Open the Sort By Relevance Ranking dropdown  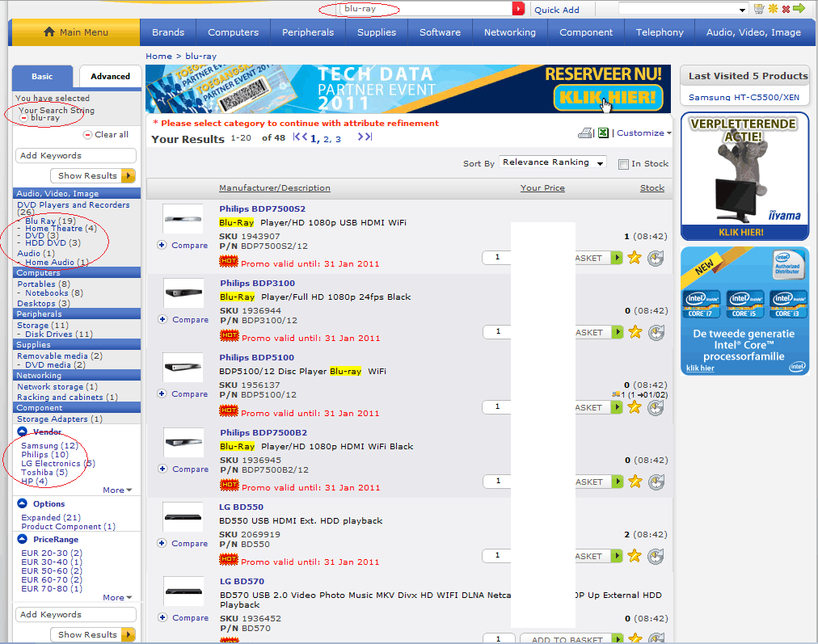coord(552,162)
